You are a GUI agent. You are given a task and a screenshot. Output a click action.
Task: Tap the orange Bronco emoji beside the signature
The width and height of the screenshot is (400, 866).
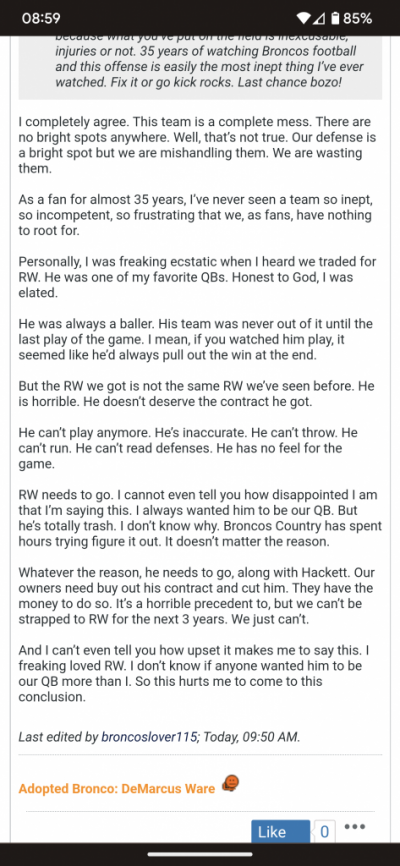pos(230,784)
